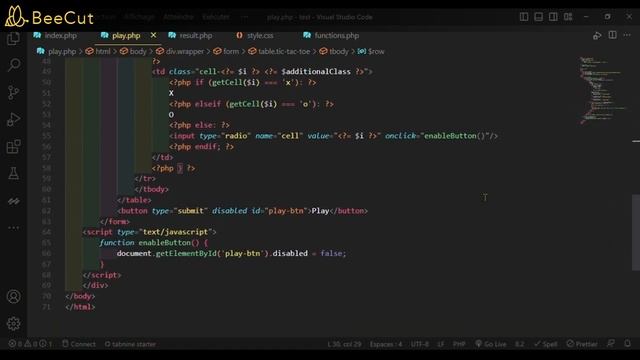
Task: Place cursor on the Play button text
Action: tap(320, 211)
